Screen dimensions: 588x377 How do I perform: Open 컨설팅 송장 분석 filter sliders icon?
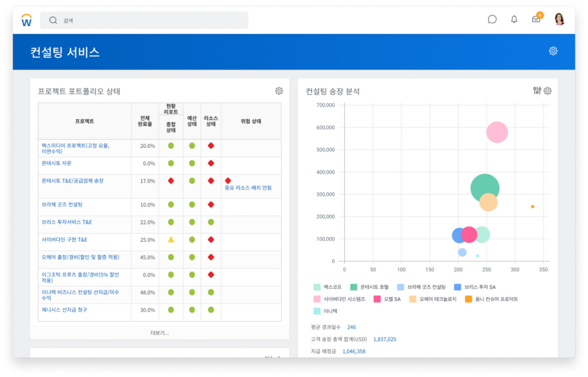tap(537, 90)
